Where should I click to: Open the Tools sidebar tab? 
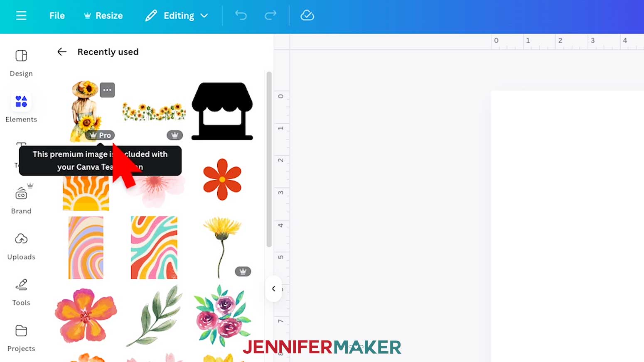tap(21, 292)
